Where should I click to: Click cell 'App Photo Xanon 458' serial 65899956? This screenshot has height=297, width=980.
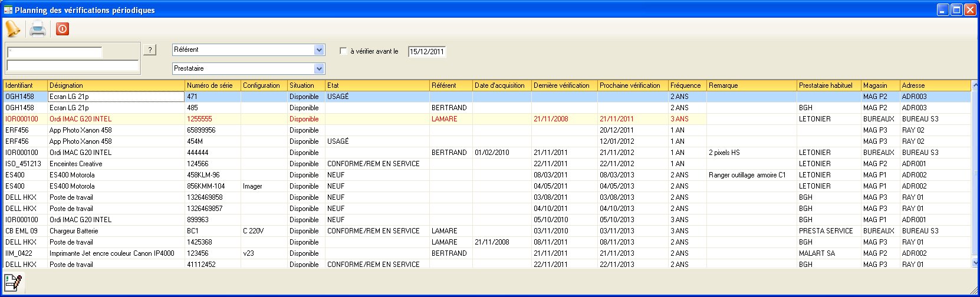click(x=116, y=130)
